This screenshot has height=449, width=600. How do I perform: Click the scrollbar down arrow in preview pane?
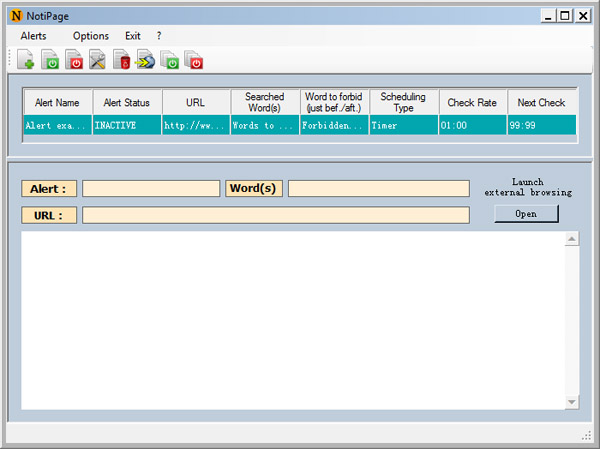click(572, 402)
